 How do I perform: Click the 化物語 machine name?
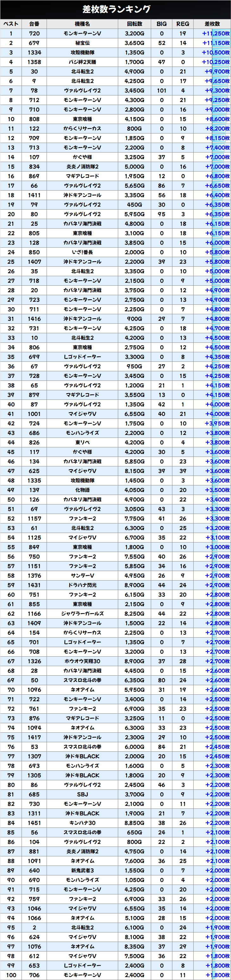point(82,490)
